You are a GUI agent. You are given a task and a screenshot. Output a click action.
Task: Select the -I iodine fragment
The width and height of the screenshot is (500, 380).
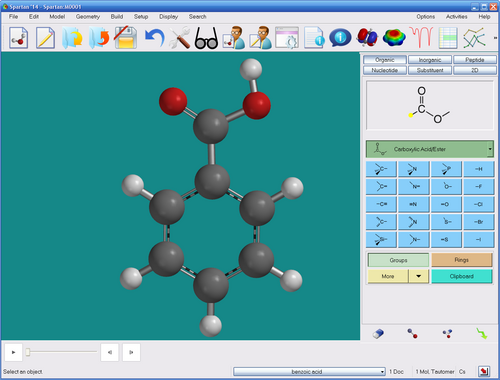[x=479, y=240]
